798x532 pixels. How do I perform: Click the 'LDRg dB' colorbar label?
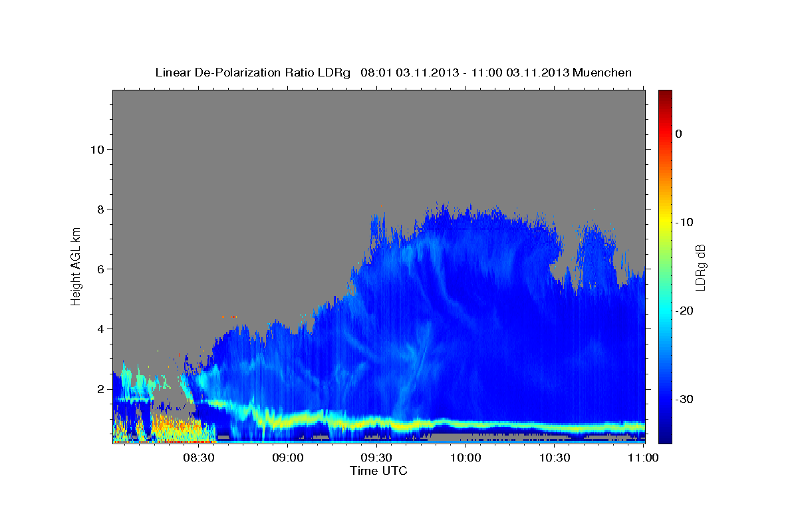point(700,267)
